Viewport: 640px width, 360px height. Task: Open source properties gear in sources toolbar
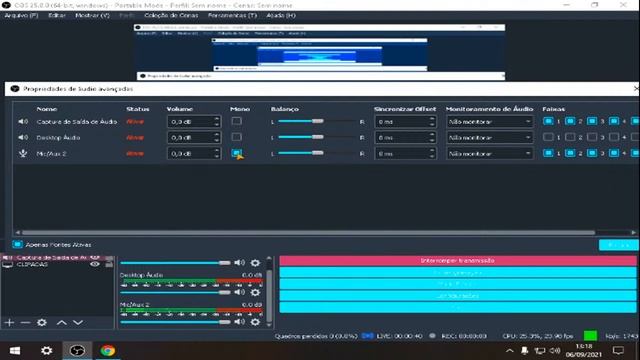[42, 322]
